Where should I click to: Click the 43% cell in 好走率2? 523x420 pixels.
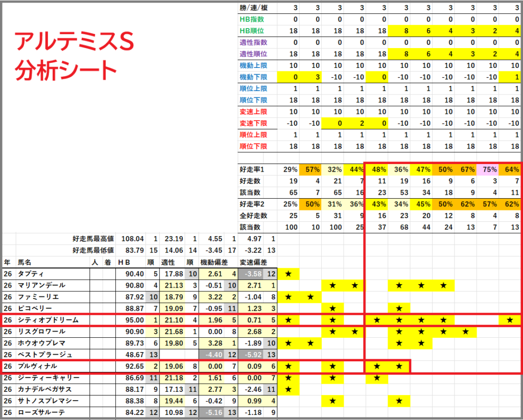[377, 204]
